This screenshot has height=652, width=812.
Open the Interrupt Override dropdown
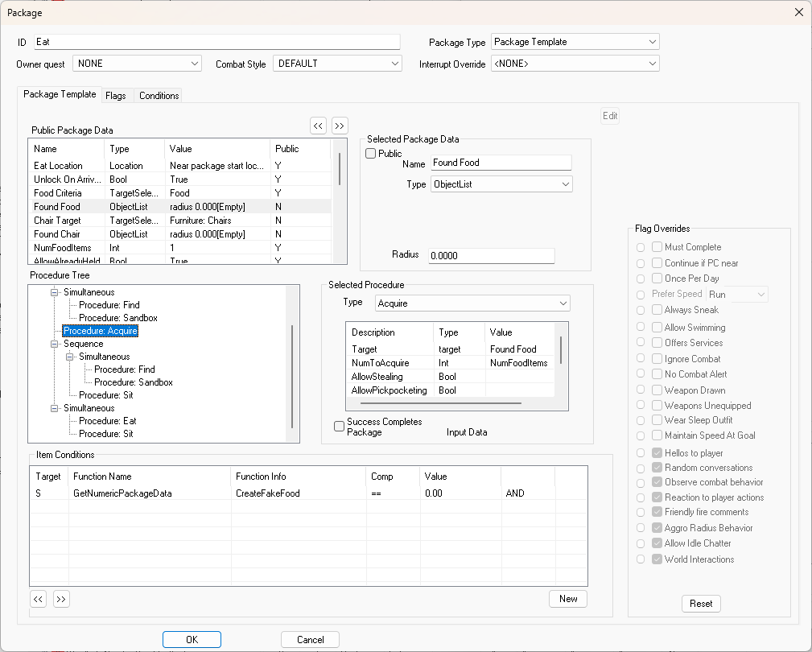click(575, 64)
